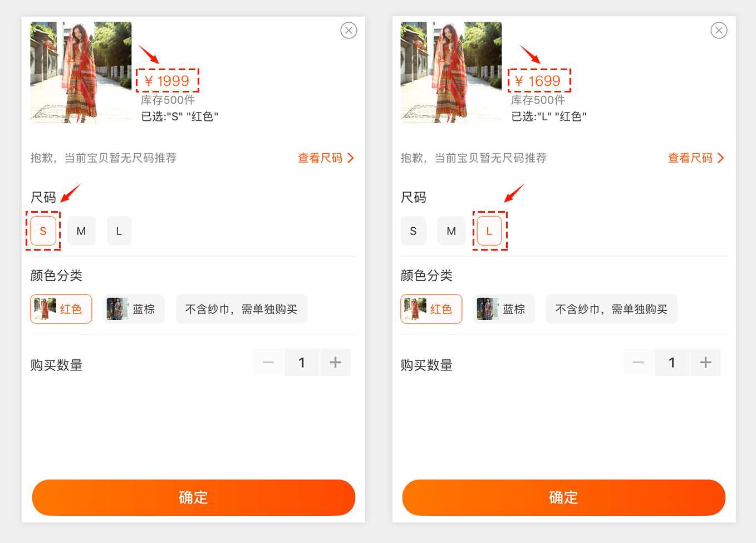Viewport: 756px width, 543px height.
Task: Open the size chart via 查看尺码 link
Action: click(x=319, y=158)
